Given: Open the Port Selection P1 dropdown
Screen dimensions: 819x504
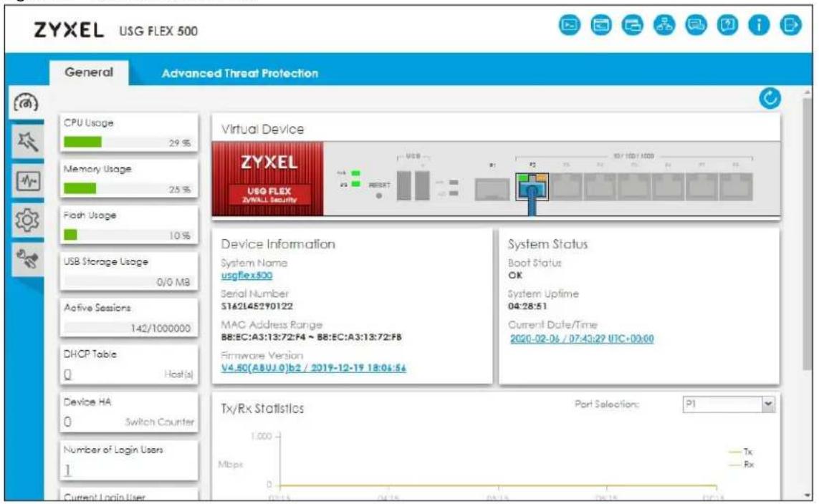Looking at the screenshot, I should (728, 404).
